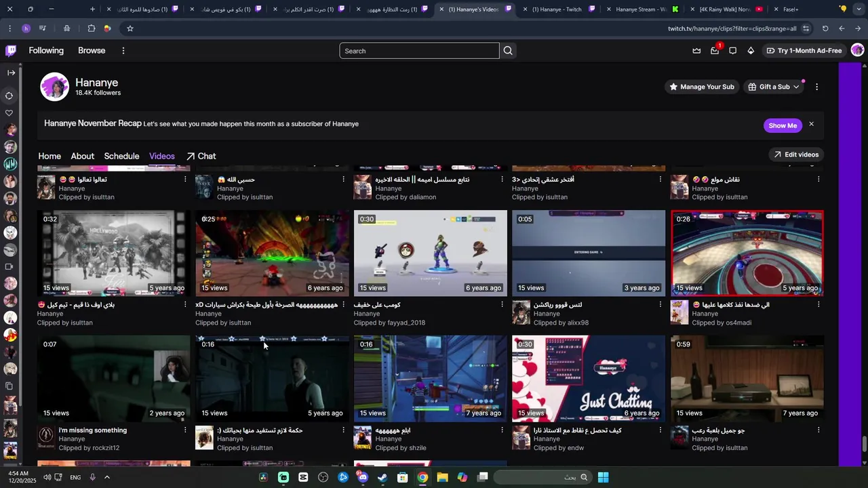Click Show Me on the recap banner
Screen dimensions: 868x488
[x=783, y=125]
